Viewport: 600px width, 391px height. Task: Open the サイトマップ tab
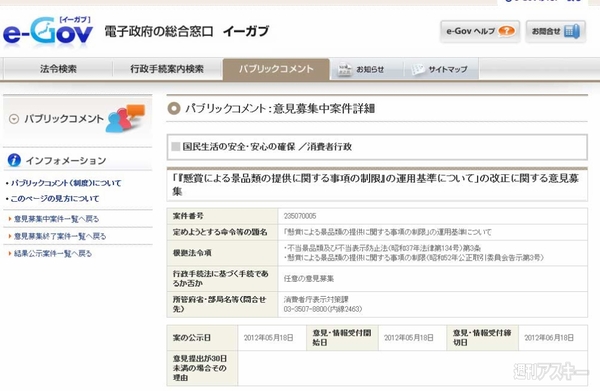click(x=441, y=69)
